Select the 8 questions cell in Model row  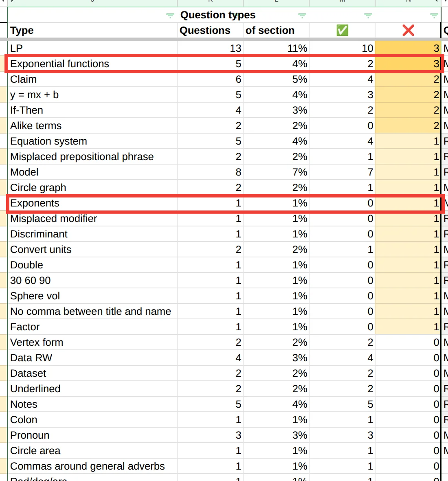coord(210,172)
